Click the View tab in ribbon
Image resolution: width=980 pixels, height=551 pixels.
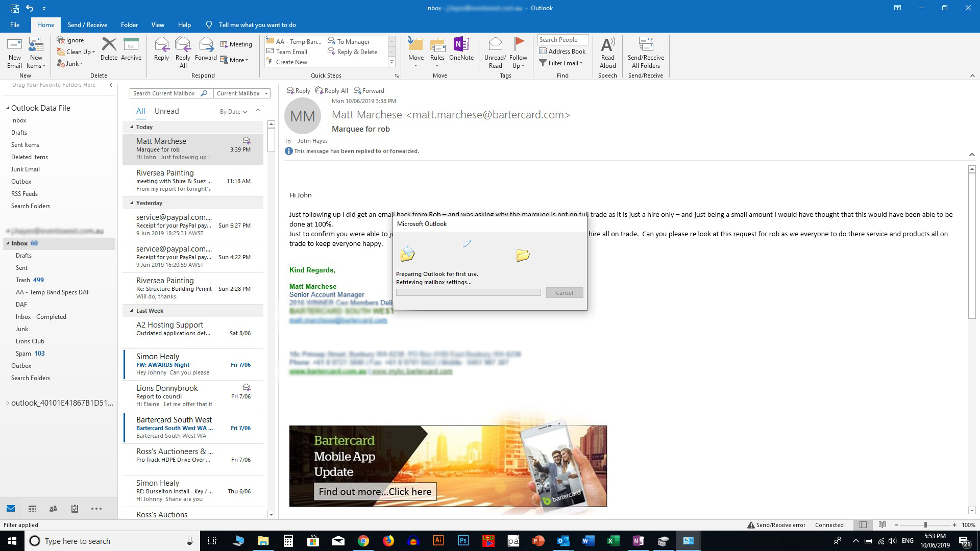pyautogui.click(x=158, y=25)
